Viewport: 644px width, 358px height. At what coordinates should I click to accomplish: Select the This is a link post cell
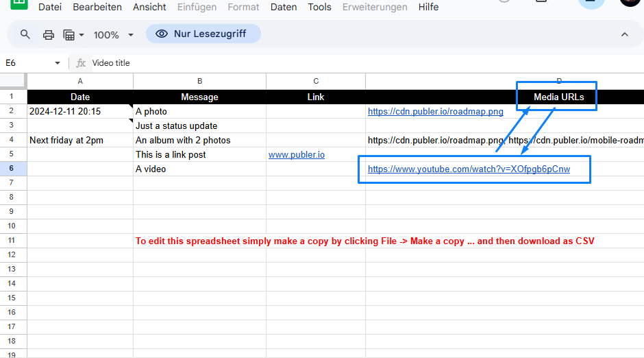tap(199, 154)
